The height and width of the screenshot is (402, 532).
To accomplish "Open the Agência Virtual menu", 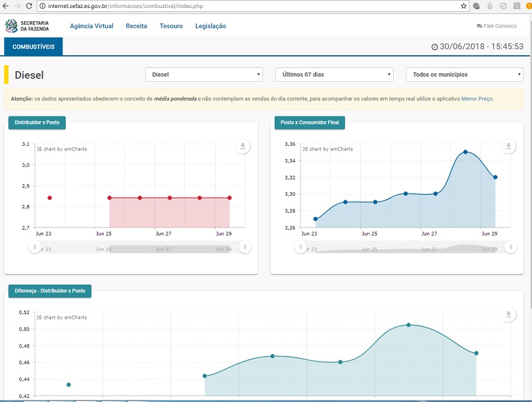I will pyautogui.click(x=92, y=26).
